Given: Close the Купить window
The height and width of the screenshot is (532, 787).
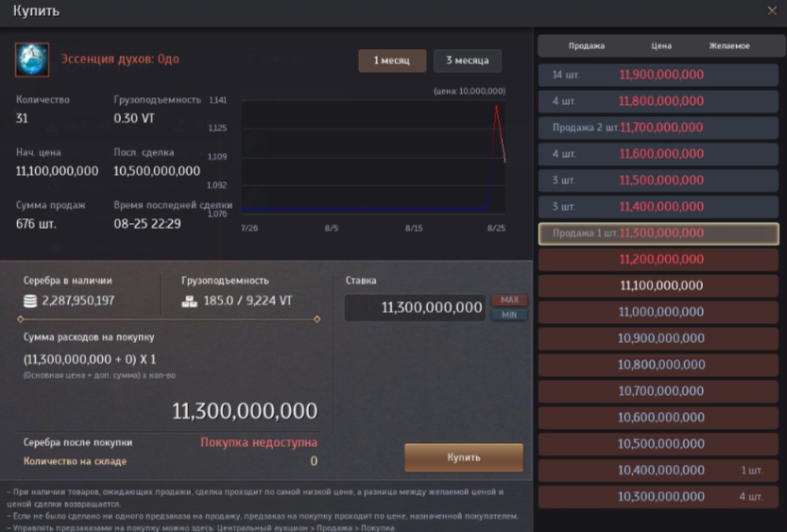Looking at the screenshot, I should (x=772, y=10).
